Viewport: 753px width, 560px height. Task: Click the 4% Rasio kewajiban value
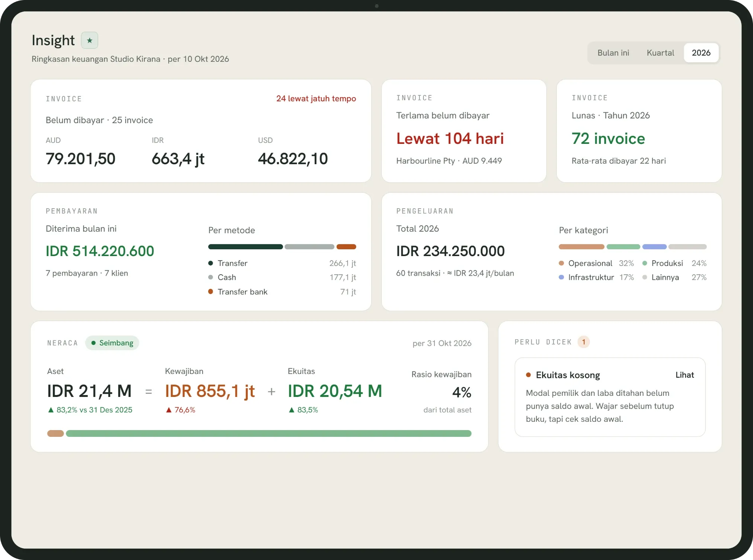point(462,392)
